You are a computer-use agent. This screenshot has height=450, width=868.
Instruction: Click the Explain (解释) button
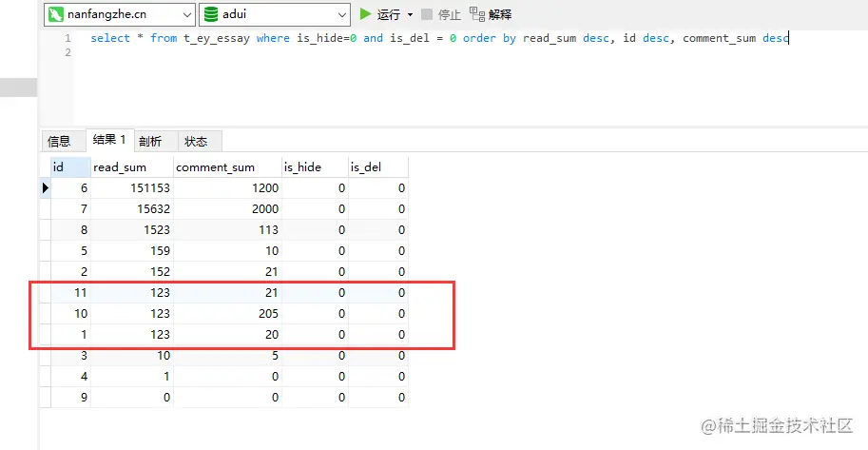(491, 14)
